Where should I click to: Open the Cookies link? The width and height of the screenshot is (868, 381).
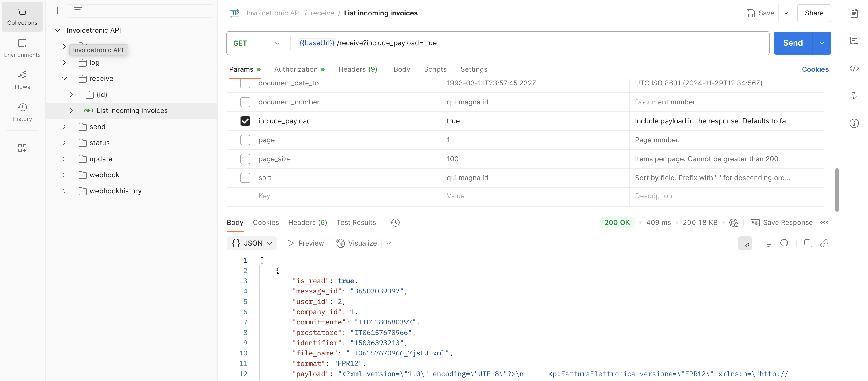point(815,69)
